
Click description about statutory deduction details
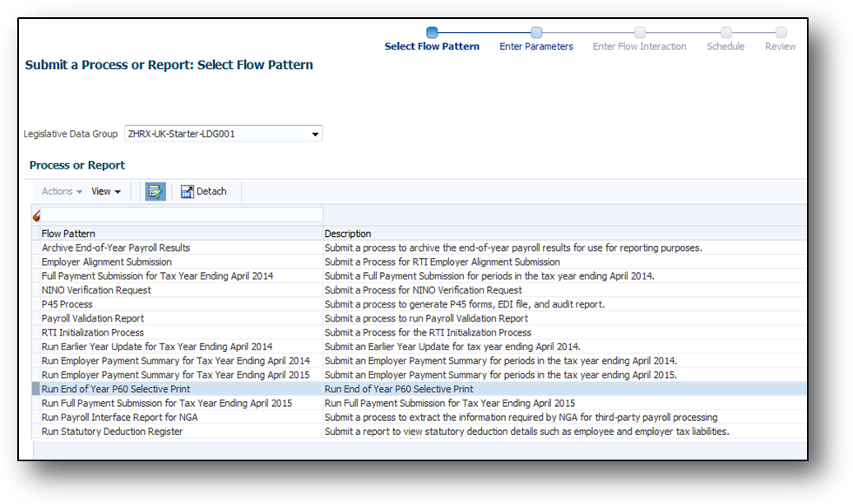tap(526, 432)
